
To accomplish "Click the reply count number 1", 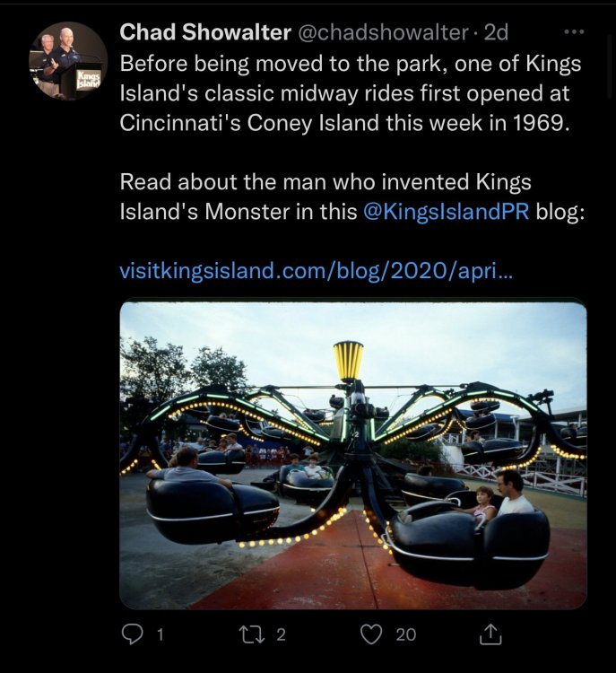I will tap(160, 634).
